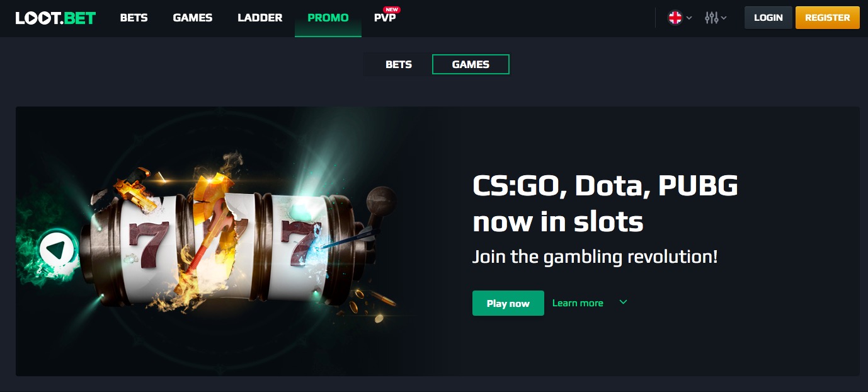Click the LOGIN button
The image size is (868, 392).
[768, 18]
